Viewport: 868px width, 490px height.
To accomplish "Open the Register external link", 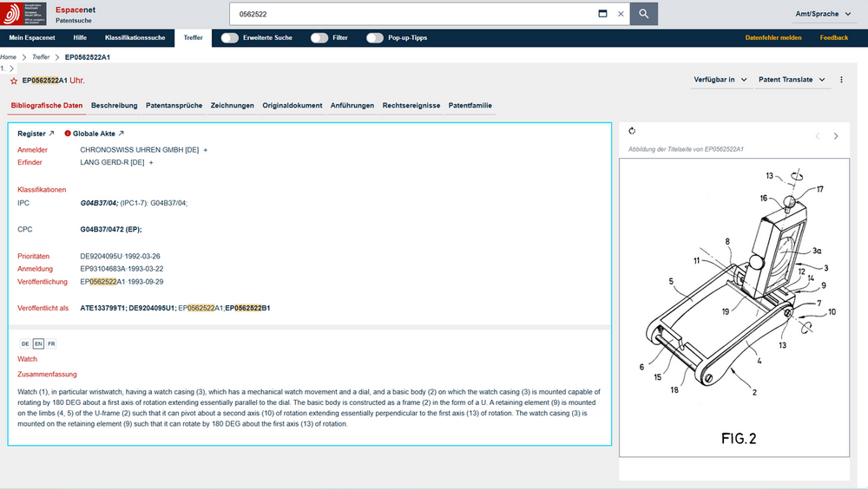I will (36, 134).
